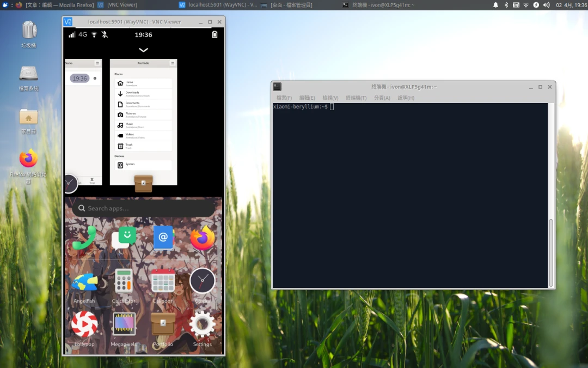The height and width of the screenshot is (368, 588).
Task: Open the Megapixels camera app
Action: tap(124, 324)
